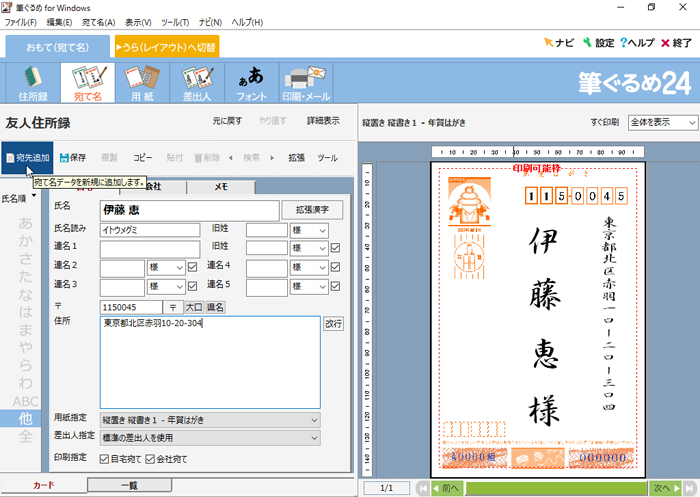Click the 拡張漢字 button
Viewport: 700px width, 497px height.
[x=312, y=210]
